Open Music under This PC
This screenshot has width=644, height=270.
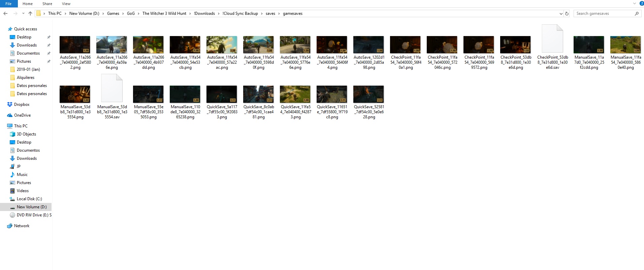pos(22,175)
